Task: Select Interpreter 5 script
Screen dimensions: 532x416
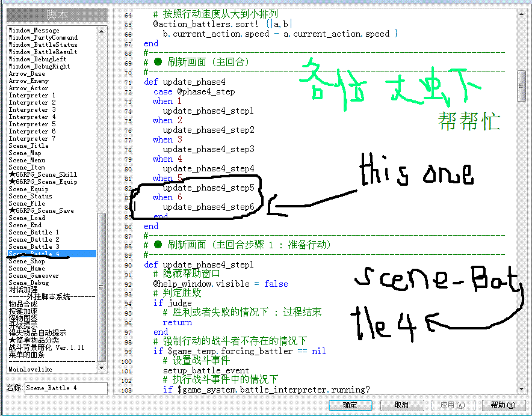Action: click(32, 124)
